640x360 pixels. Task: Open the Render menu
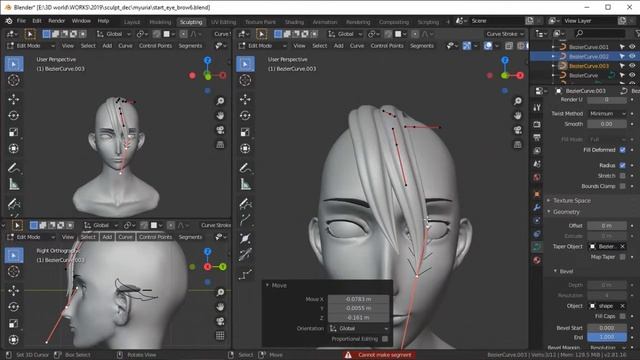56,21
